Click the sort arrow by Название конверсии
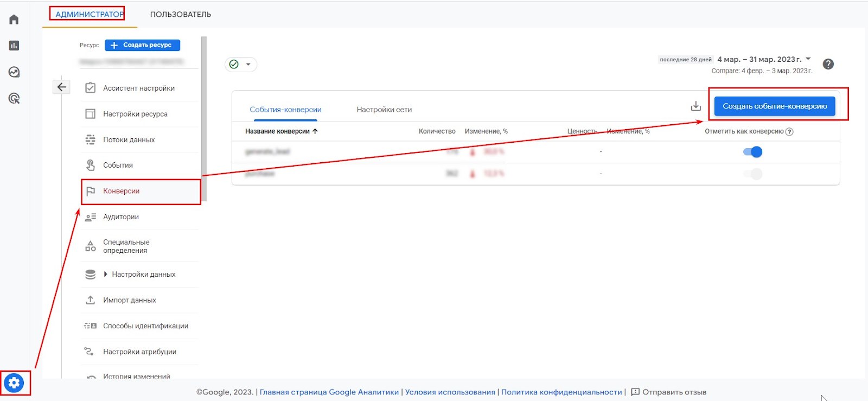Screen dimensions: 868x401 pos(315,131)
